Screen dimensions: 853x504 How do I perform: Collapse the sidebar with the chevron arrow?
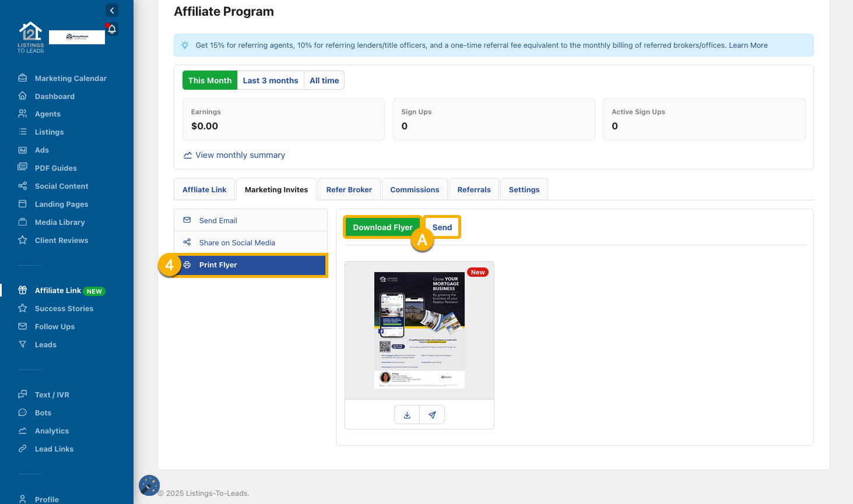click(112, 10)
